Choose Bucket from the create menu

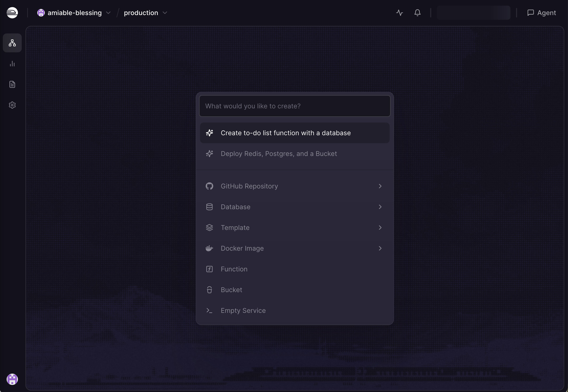pos(231,290)
